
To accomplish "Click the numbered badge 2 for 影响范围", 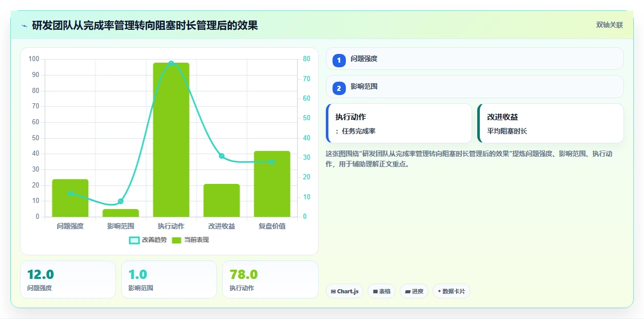I will point(339,88).
